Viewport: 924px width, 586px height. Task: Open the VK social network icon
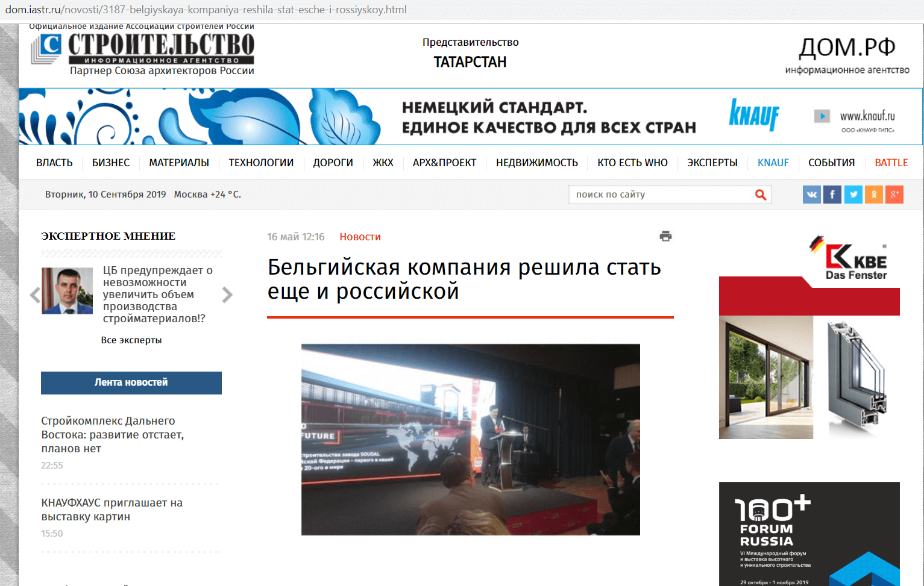click(x=812, y=195)
